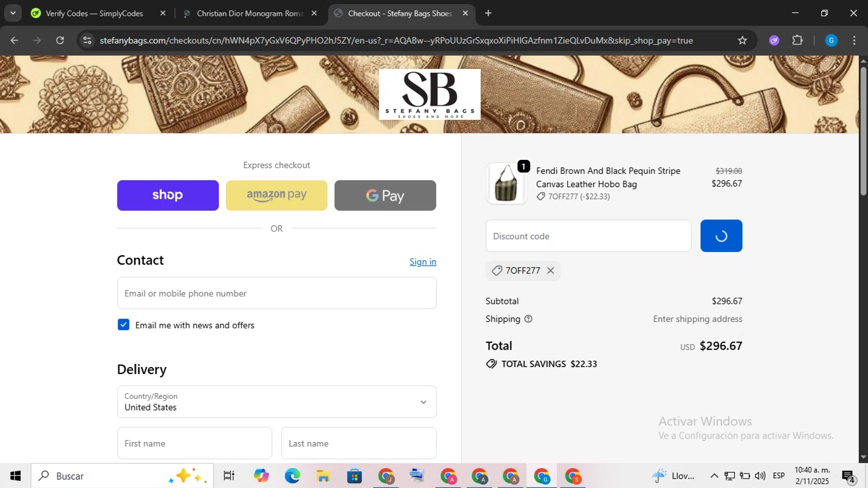Open Microsoft Edge from the taskbar
Screen dimensions: 868x488
(292, 476)
